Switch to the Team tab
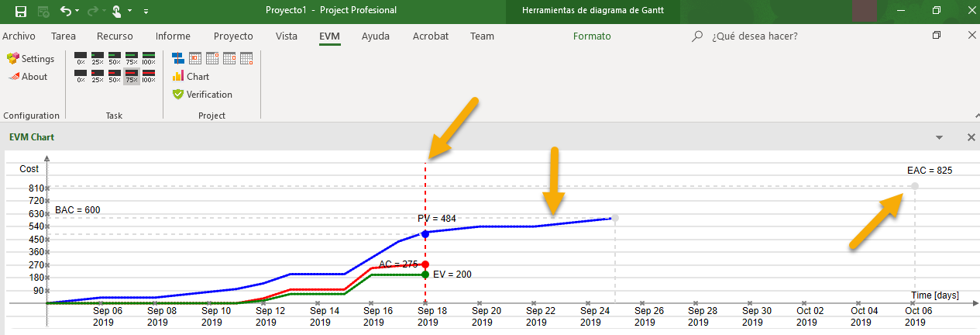Image resolution: width=980 pixels, height=335 pixels. [x=482, y=36]
